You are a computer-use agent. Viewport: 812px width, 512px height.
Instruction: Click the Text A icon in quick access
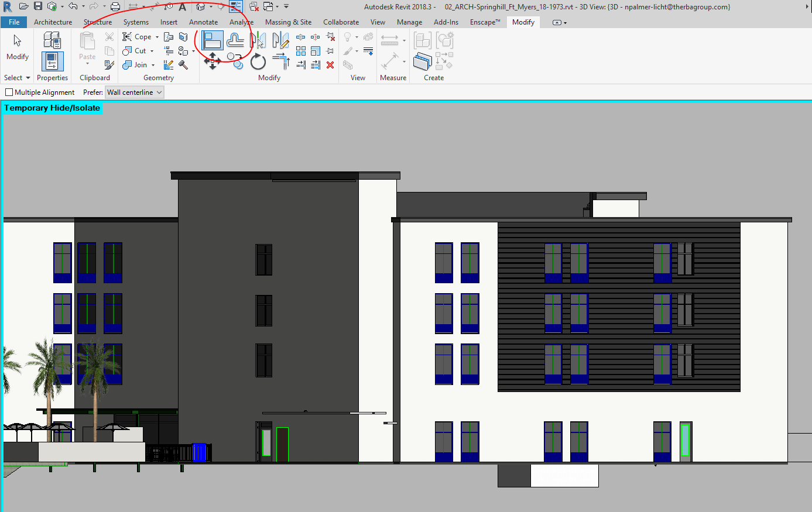pos(183,7)
